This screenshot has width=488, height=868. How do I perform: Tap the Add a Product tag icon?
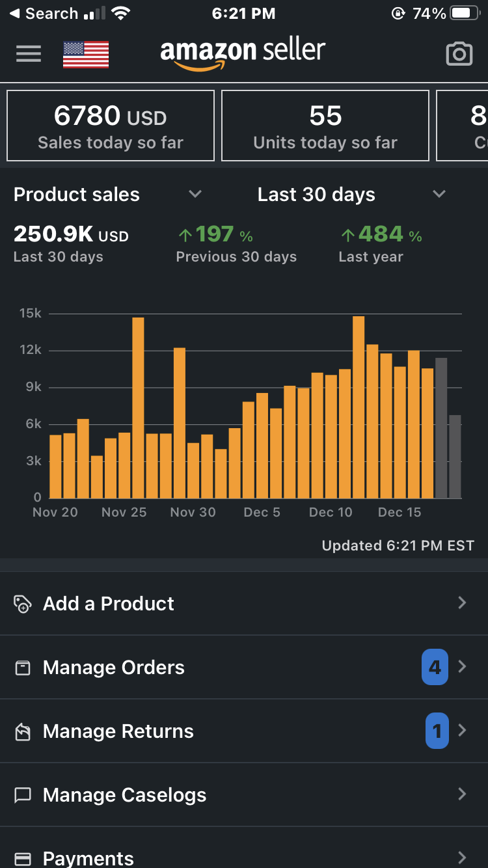click(23, 604)
